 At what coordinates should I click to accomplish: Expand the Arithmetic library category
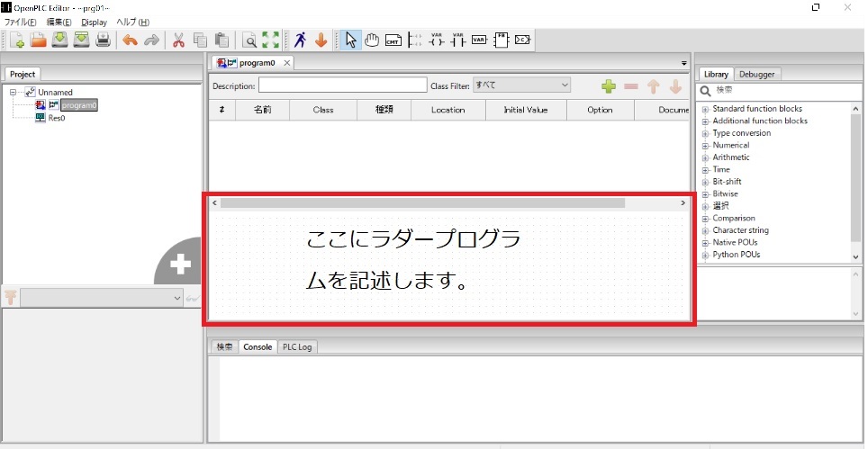point(705,157)
